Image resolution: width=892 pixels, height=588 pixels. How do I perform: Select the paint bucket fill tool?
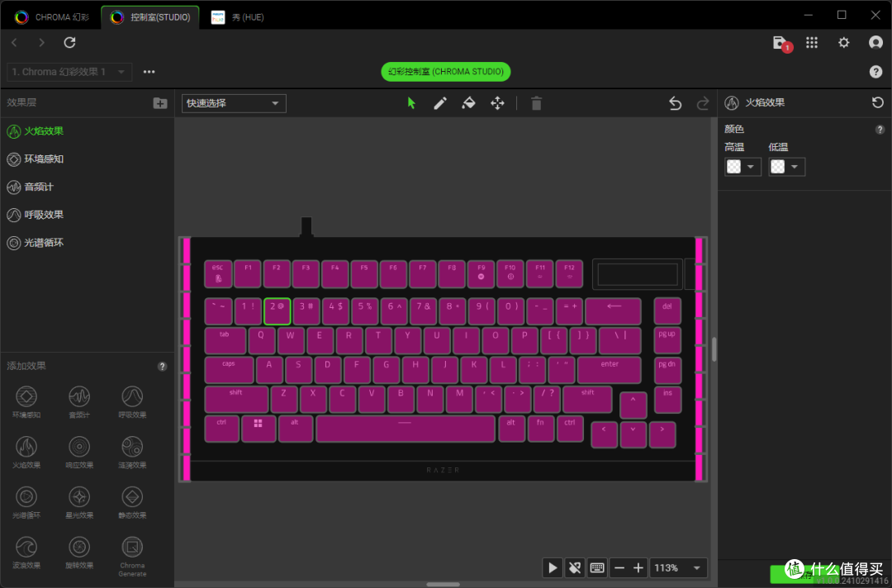pyautogui.click(x=468, y=103)
